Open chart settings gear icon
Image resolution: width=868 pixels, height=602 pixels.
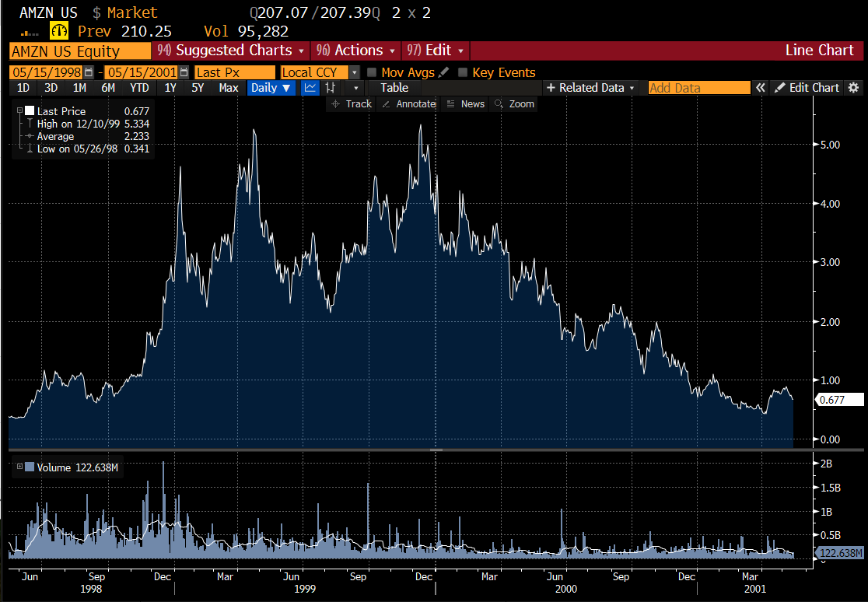pos(853,88)
